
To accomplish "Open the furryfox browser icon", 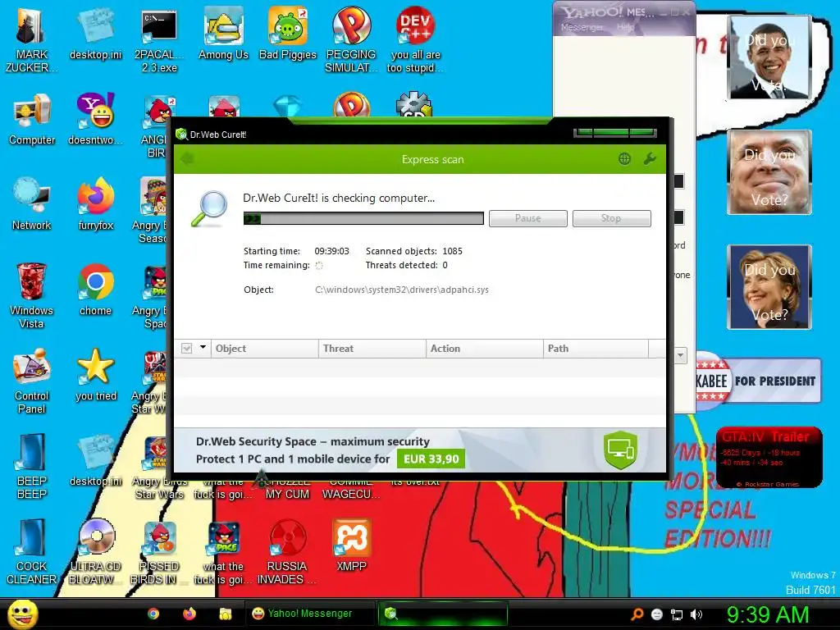I will click(x=95, y=204).
